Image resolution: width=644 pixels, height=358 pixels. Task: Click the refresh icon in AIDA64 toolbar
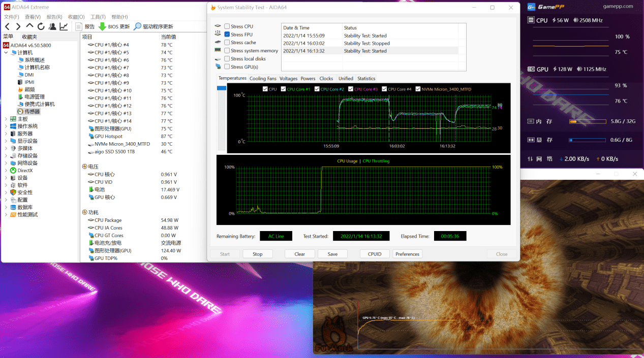point(41,26)
